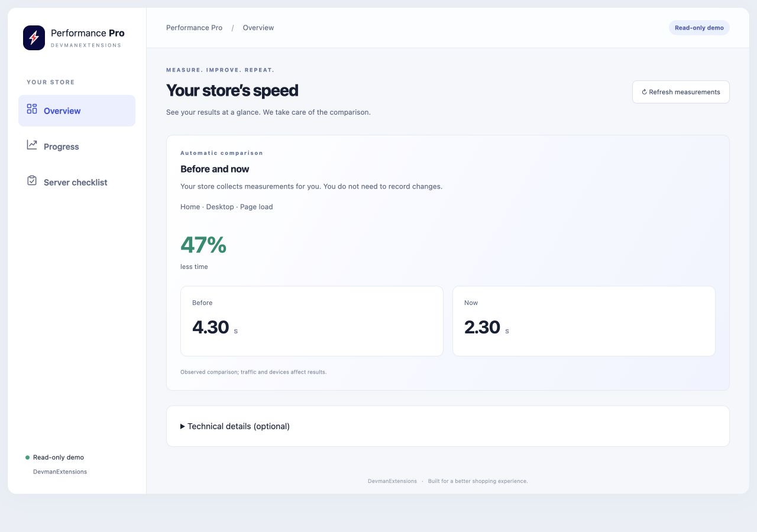Click the 'less time' caption
757x532 pixels.
(x=194, y=267)
